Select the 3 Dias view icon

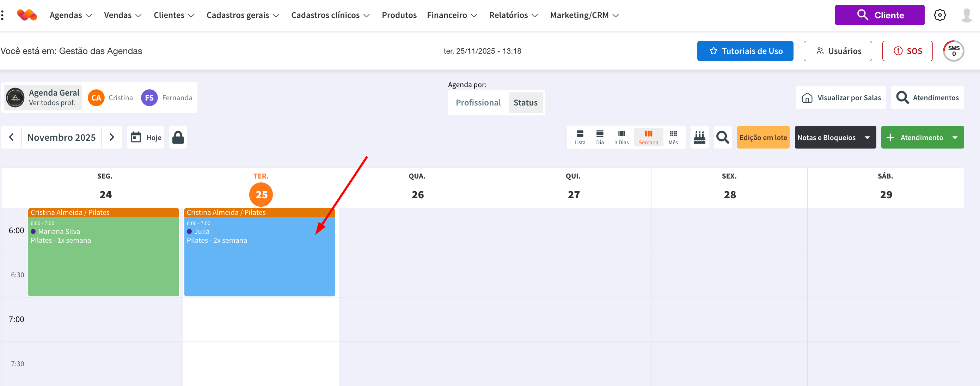coord(621,137)
